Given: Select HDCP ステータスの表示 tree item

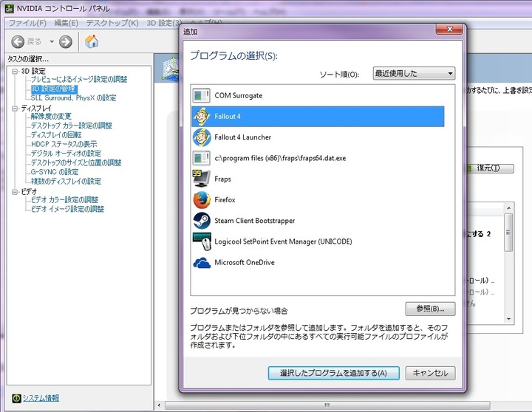Looking at the screenshot, I should tap(64, 144).
